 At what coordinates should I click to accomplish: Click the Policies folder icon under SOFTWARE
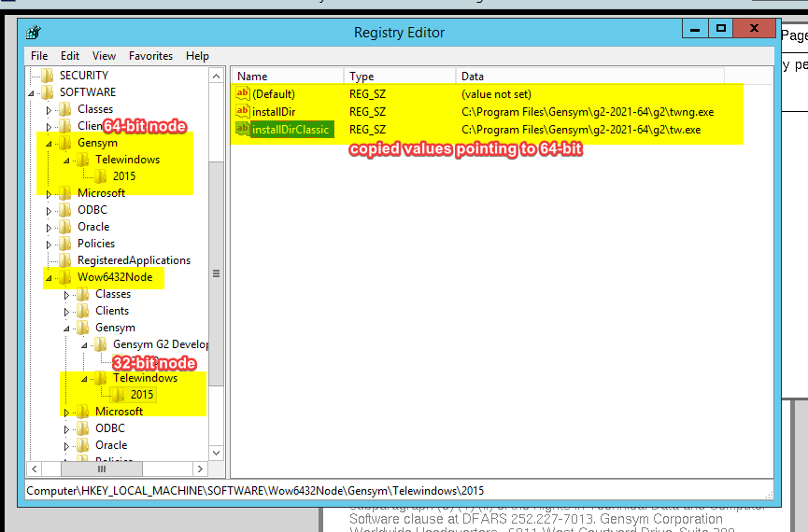(65, 244)
